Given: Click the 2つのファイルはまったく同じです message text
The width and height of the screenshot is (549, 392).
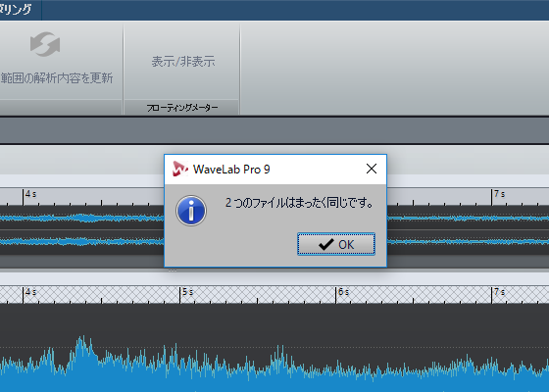Looking at the screenshot, I should pos(299,203).
